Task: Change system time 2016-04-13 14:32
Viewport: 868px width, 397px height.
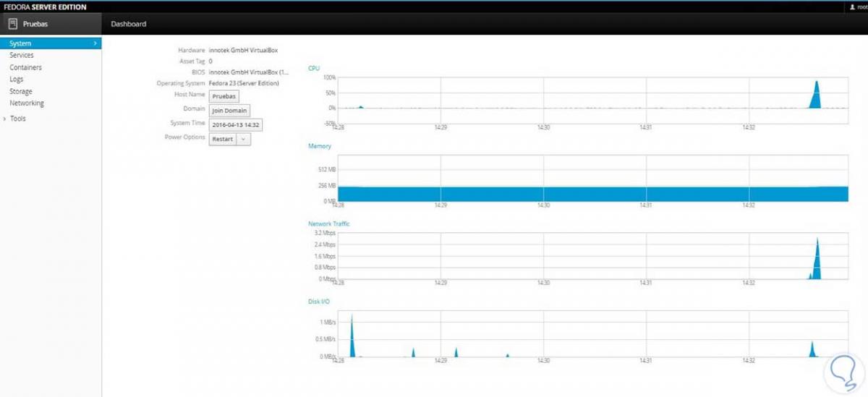Action: pos(235,124)
